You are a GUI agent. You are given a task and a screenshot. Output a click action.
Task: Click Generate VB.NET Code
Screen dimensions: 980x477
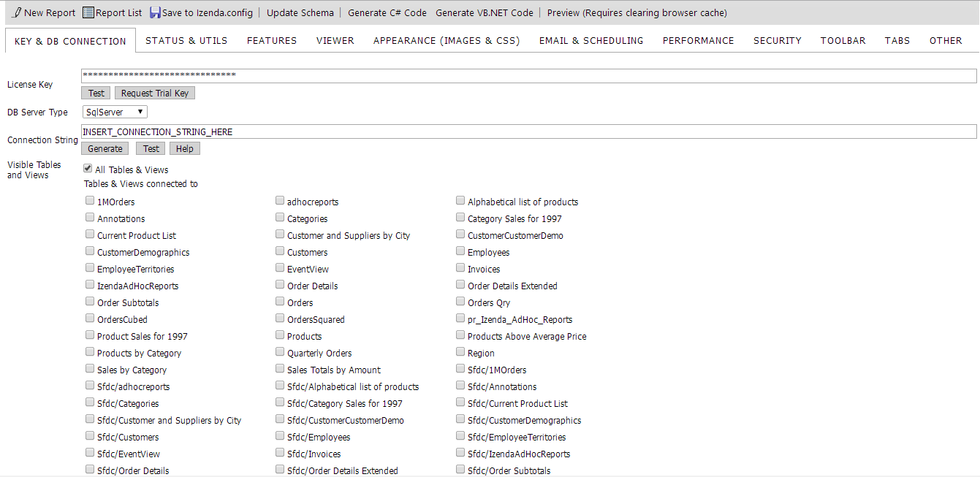point(485,12)
